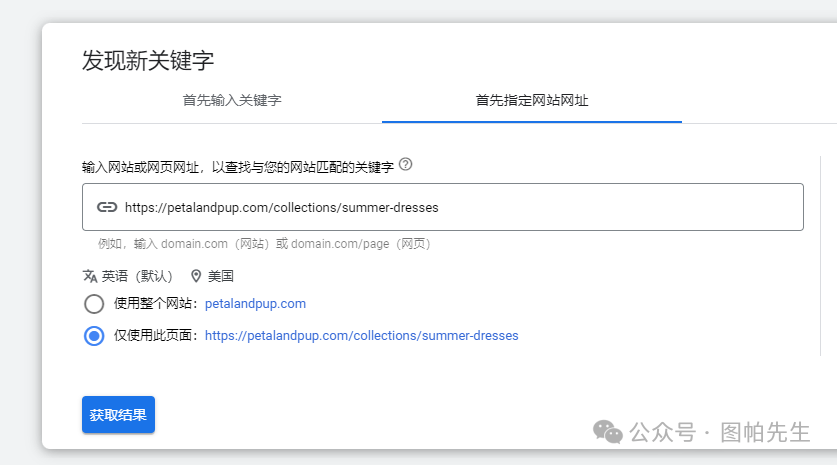837x465 pixels.
Task: Click the help question mark icon
Action: click(405, 164)
